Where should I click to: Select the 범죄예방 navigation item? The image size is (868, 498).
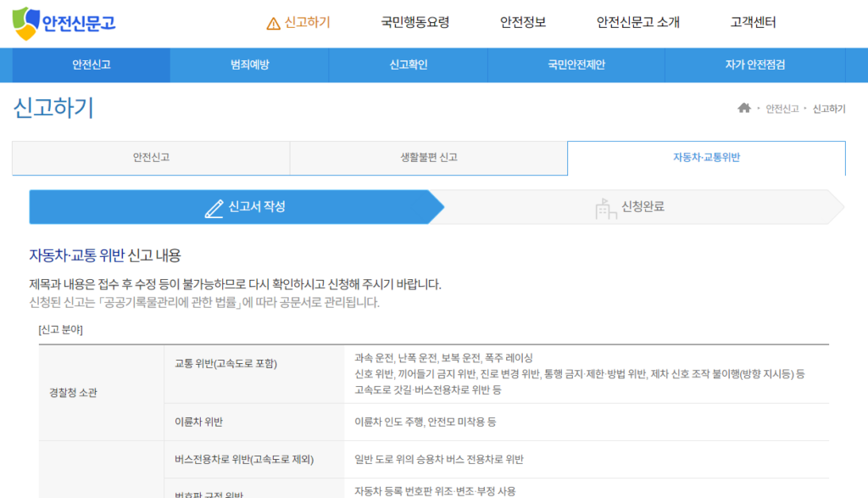[x=250, y=64]
